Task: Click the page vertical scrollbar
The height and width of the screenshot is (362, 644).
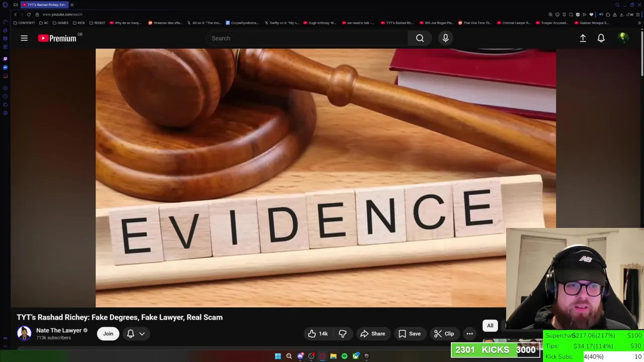Action: [642, 53]
